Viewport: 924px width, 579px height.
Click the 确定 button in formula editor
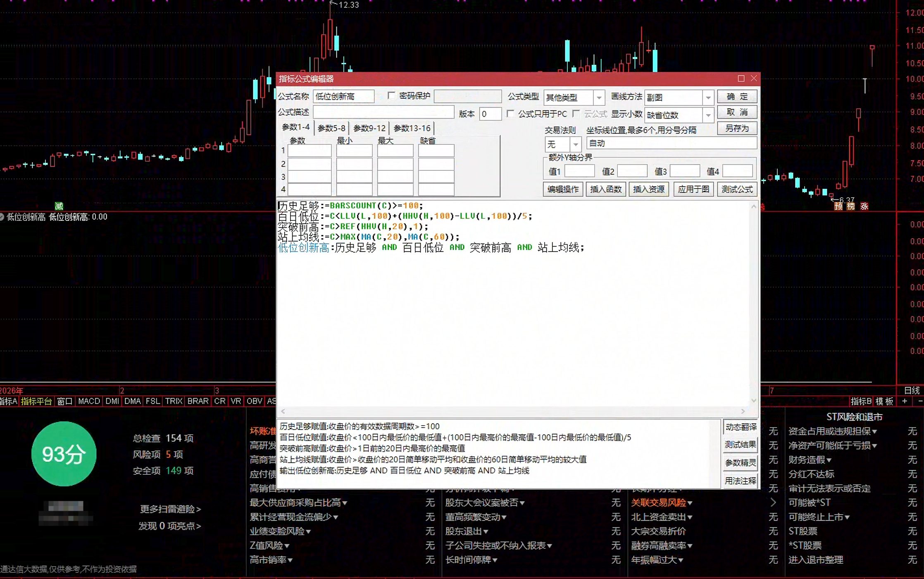737,97
